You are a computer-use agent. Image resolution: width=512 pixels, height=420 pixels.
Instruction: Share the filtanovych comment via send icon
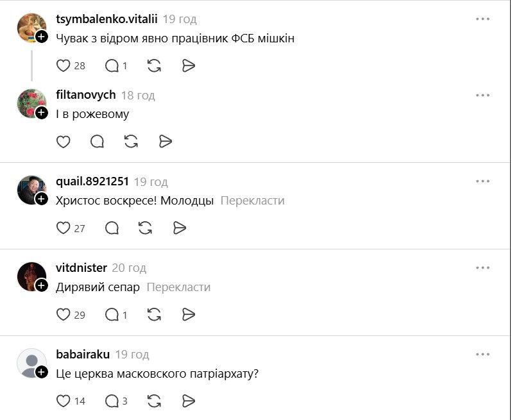point(166,142)
